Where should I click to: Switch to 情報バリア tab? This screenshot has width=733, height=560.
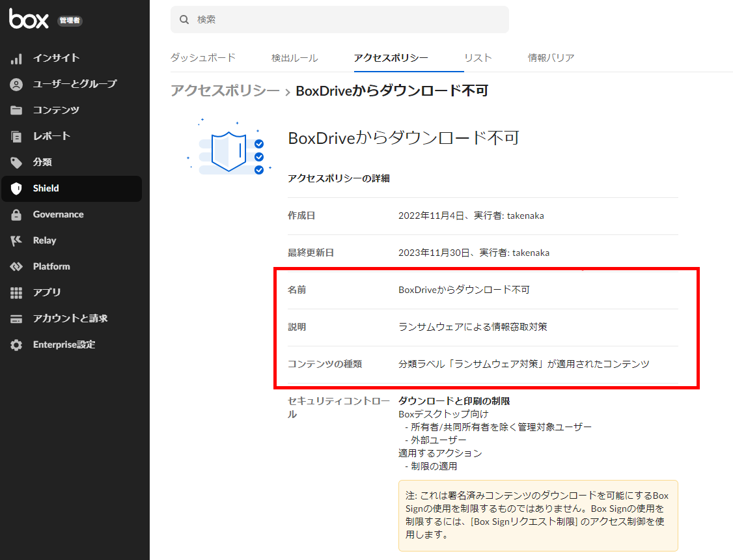[x=551, y=58]
